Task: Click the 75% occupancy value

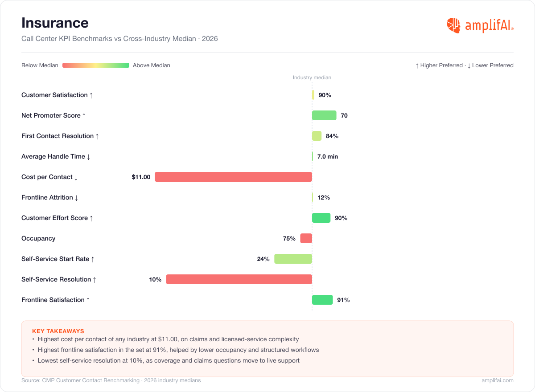Action: [x=289, y=238]
